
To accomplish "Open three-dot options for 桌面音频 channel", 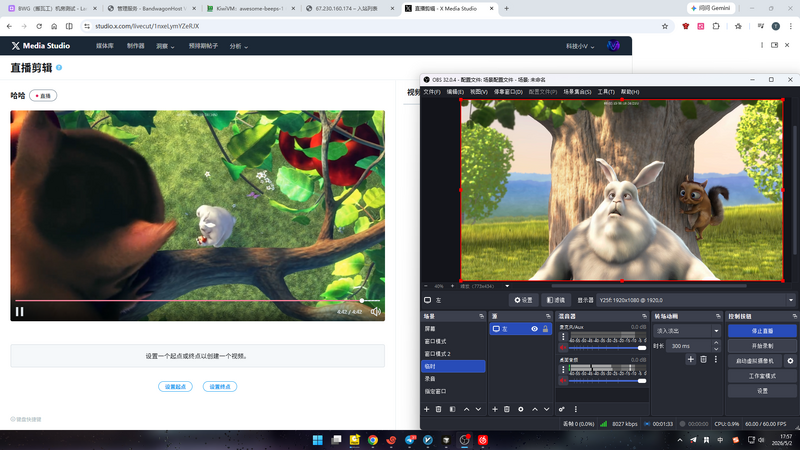I will click(563, 369).
